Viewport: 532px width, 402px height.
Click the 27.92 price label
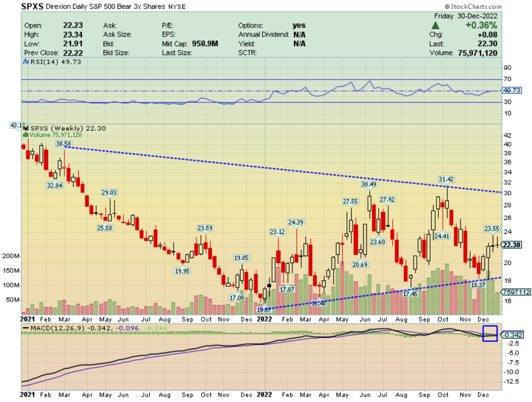[387, 199]
